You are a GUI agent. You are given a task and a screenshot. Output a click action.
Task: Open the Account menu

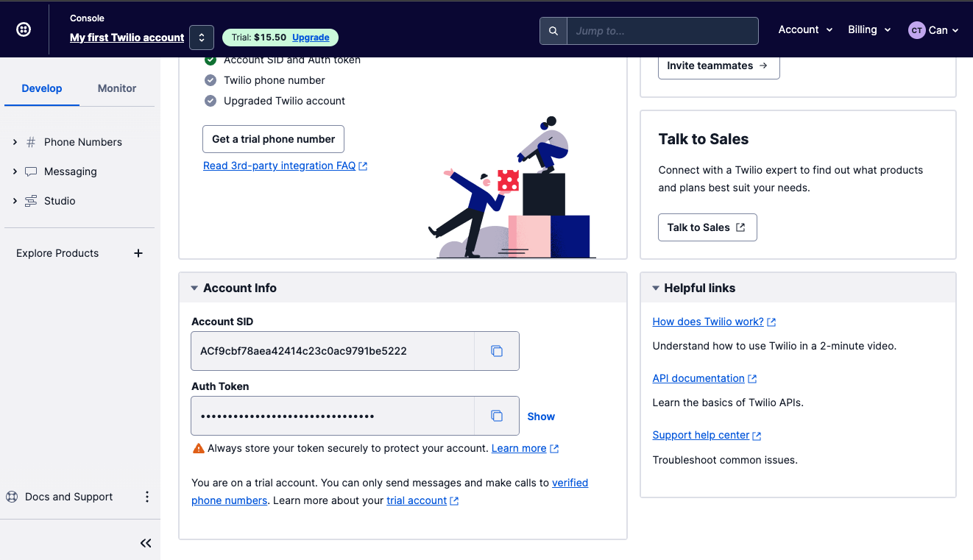point(805,29)
